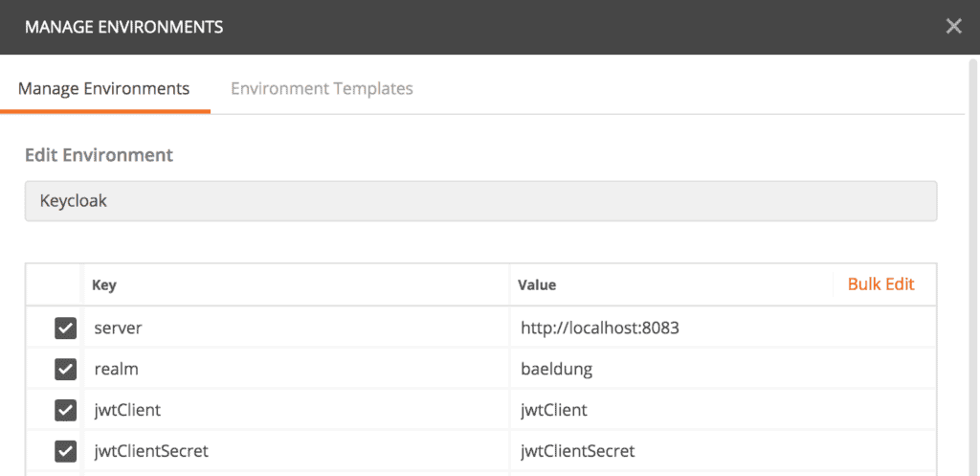The image size is (980, 476).
Task: Click the dialog's vertical scrollbar
Action: (972, 267)
